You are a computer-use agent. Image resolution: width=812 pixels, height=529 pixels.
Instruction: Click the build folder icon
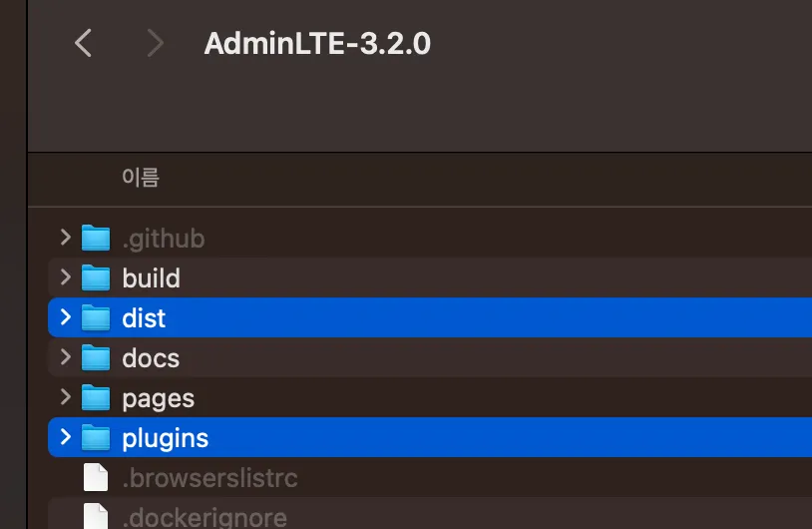pos(96,277)
